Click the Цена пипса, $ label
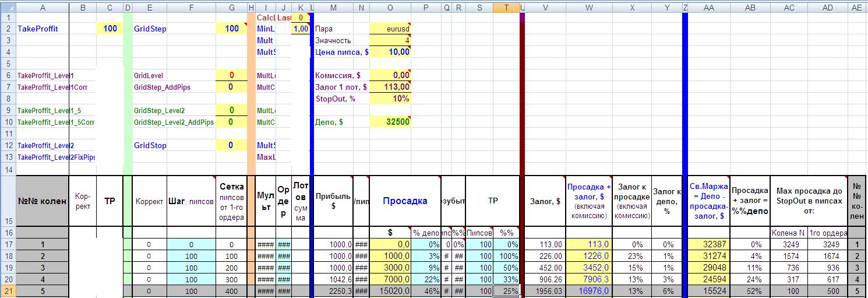Screen dimensions: 868x298 click(x=341, y=52)
